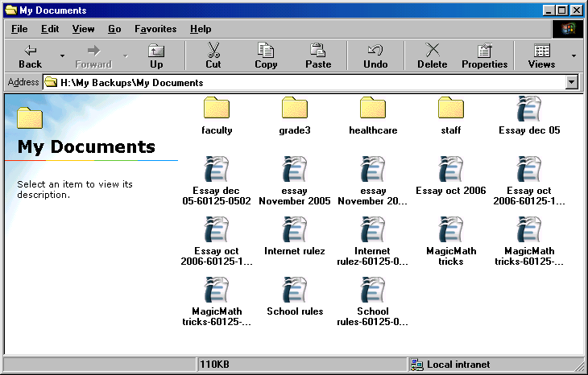The image size is (588, 375).
Task: Select the Internet rulez document
Action: (x=295, y=236)
